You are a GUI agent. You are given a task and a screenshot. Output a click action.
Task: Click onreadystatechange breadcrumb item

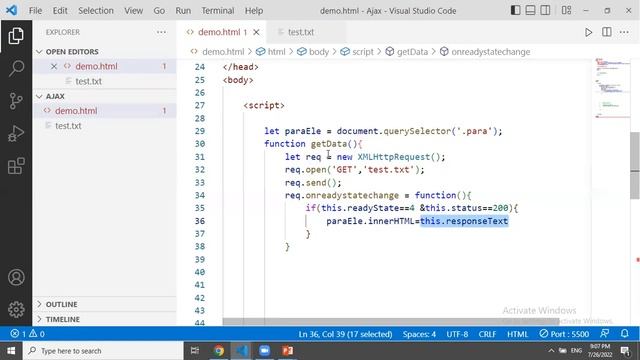click(485, 52)
